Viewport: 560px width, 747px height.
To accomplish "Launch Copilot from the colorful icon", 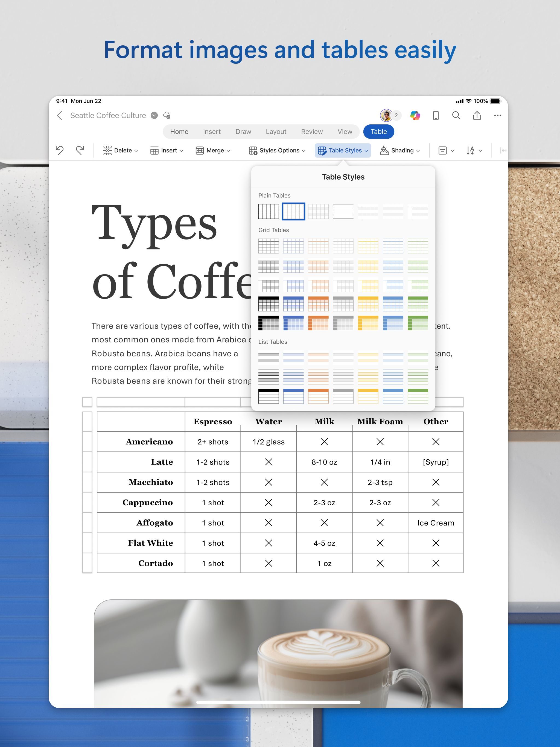I will [415, 115].
